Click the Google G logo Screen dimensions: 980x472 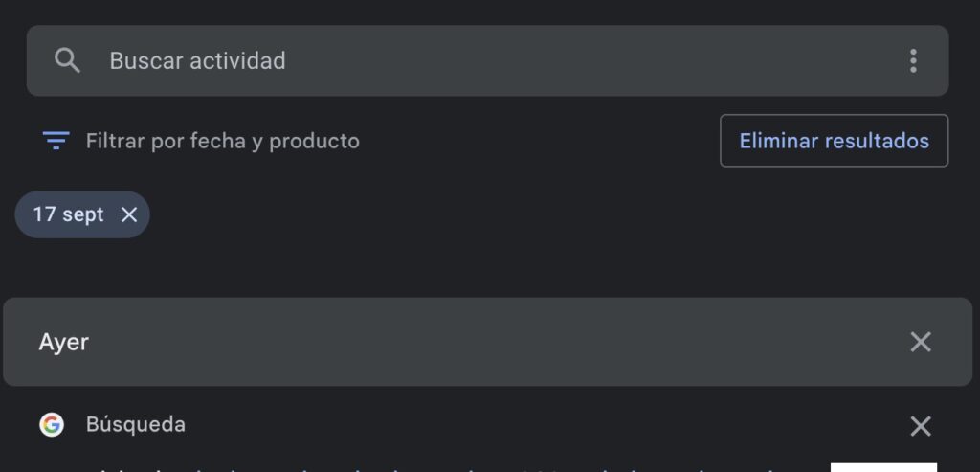click(x=52, y=424)
